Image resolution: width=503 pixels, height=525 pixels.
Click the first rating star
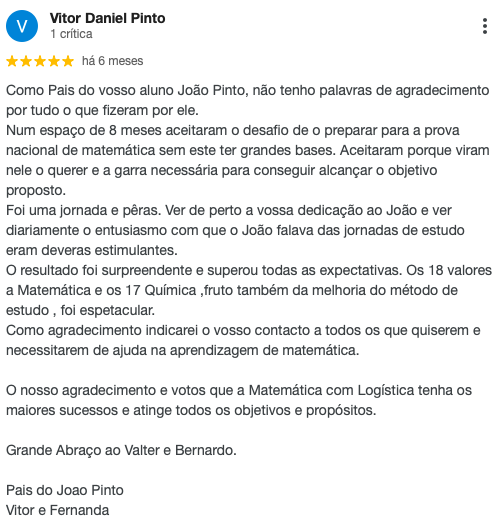point(12,61)
